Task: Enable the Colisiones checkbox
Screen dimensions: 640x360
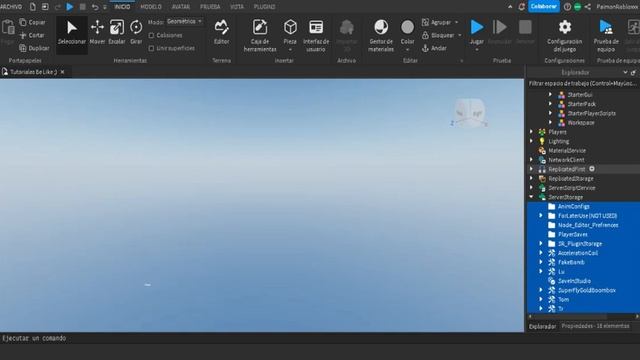Action: (x=151, y=36)
